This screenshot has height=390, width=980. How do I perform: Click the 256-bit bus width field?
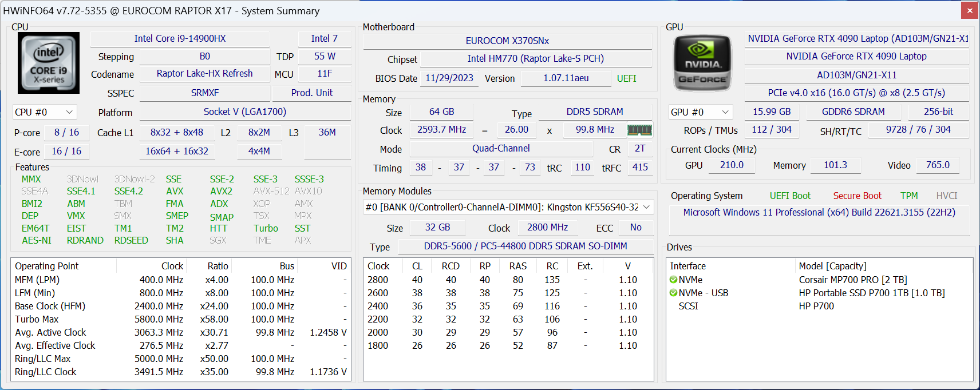939,112
